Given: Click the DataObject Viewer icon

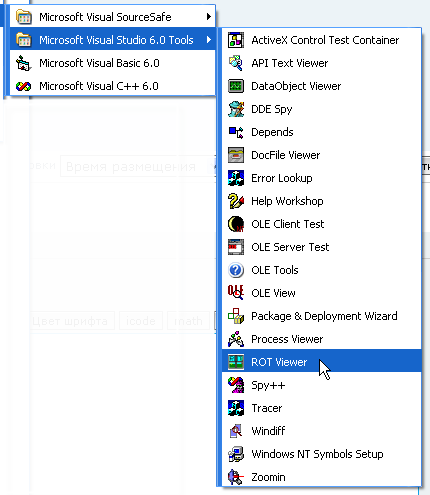Looking at the screenshot, I should (x=236, y=86).
